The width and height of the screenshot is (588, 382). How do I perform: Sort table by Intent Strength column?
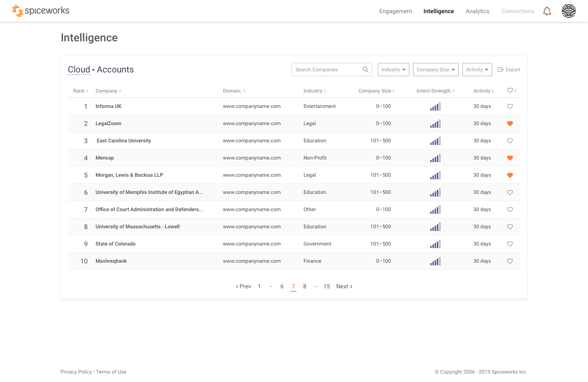click(x=436, y=91)
